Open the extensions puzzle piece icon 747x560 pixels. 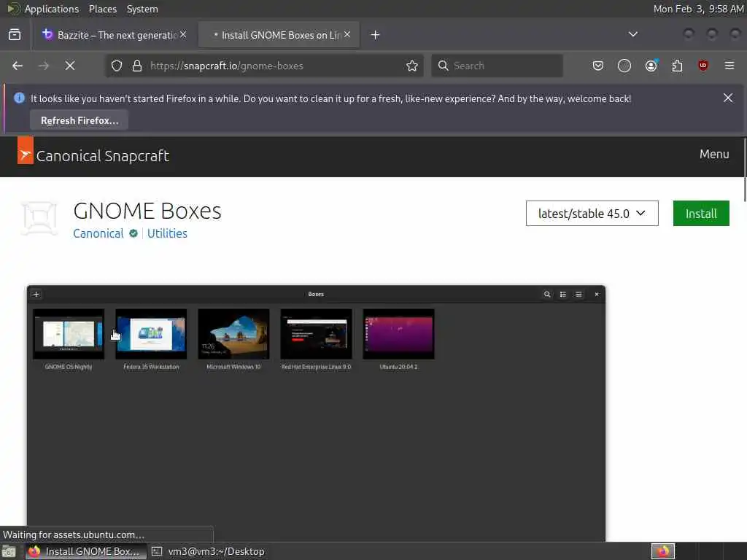tap(677, 66)
